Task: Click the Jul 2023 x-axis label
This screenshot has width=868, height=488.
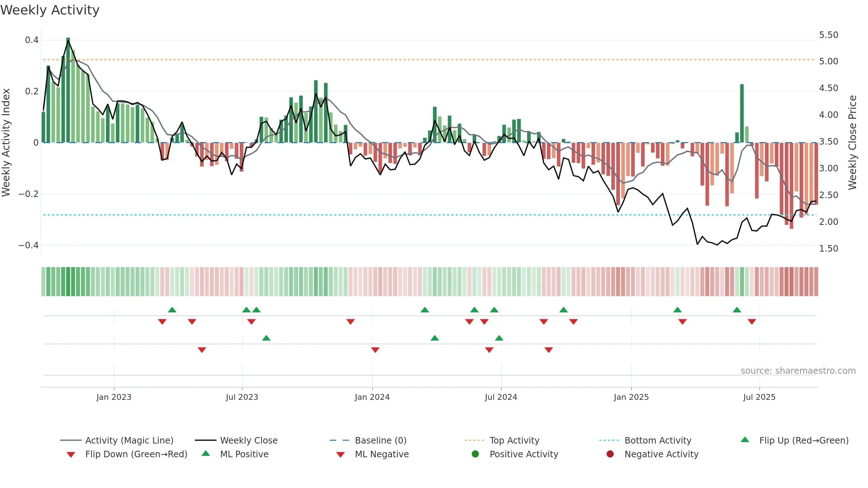Action: click(242, 397)
